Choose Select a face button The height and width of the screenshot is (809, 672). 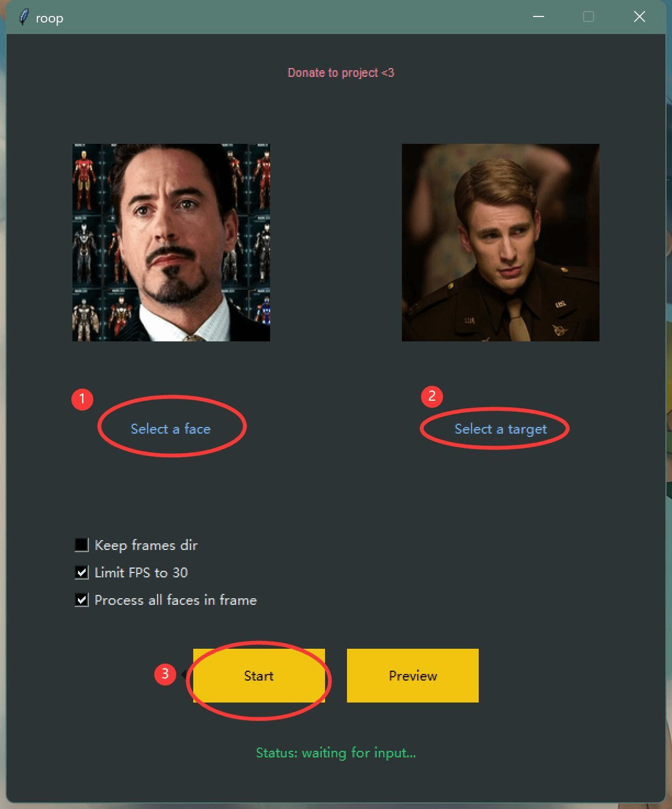pyautogui.click(x=171, y=429)
